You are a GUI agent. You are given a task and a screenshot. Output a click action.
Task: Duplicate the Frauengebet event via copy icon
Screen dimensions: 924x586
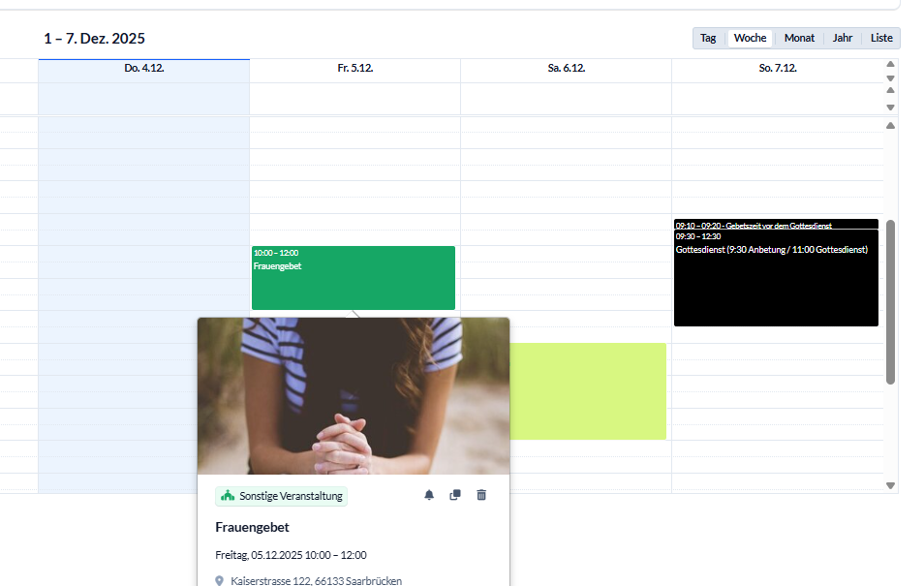click(455, 495)
